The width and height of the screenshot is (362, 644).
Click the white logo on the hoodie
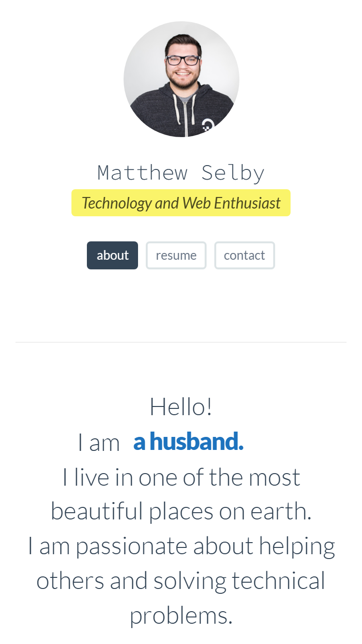click(207, 125)
